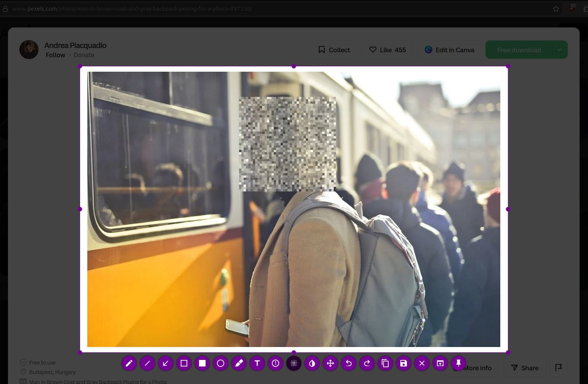The height and width of the screenshot is (384, 588).
Task: Select the Pencil drawing tool
Action: click(129, 363)
